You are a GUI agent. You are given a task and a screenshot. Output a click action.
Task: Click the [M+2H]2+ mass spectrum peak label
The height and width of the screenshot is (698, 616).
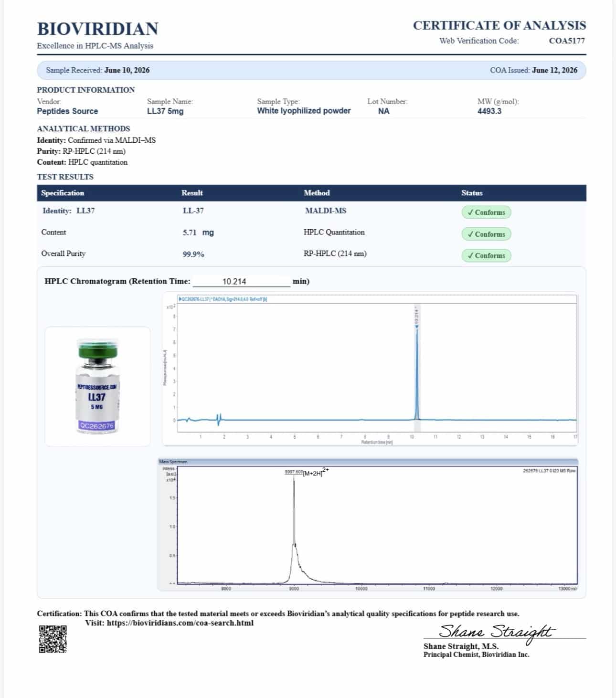pyautogui.click(x=316, y=473)
